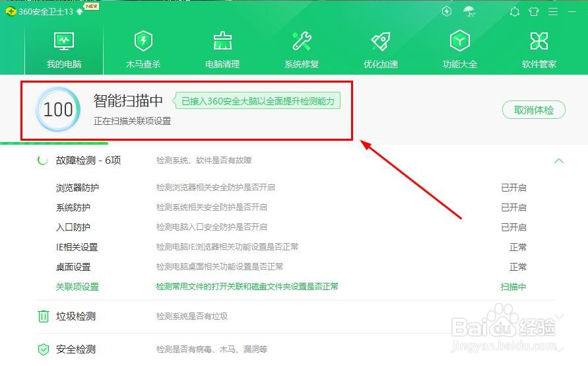
Task: Click description 检测系统、软件是否有故障
Action: pyautogui.click(x=204, y=161)
